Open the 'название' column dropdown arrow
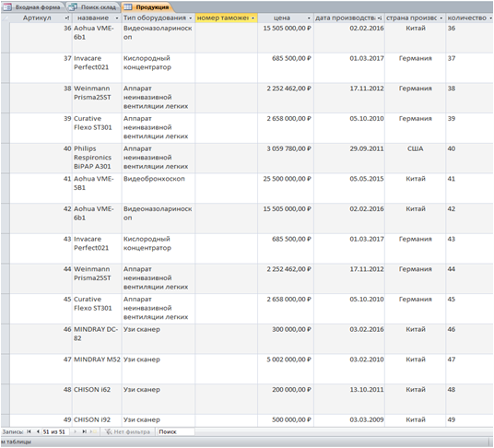This screenshot has height=448, width=494. click(117, 18)
